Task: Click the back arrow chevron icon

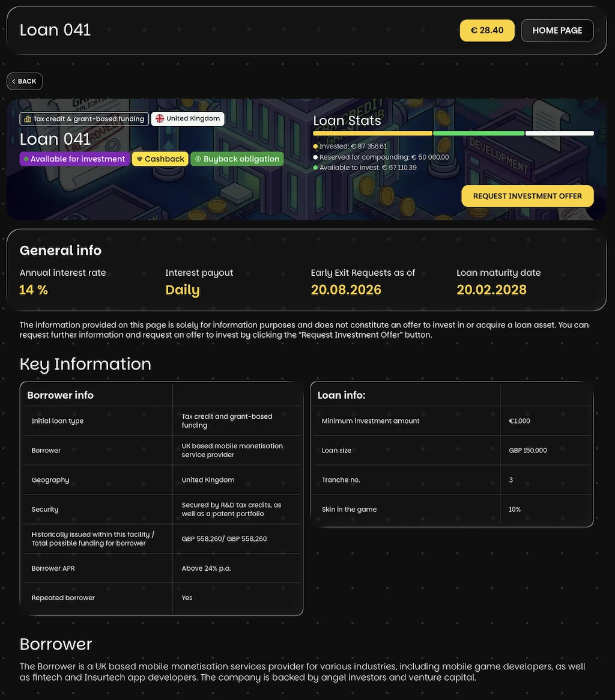Action: [14, 81]
